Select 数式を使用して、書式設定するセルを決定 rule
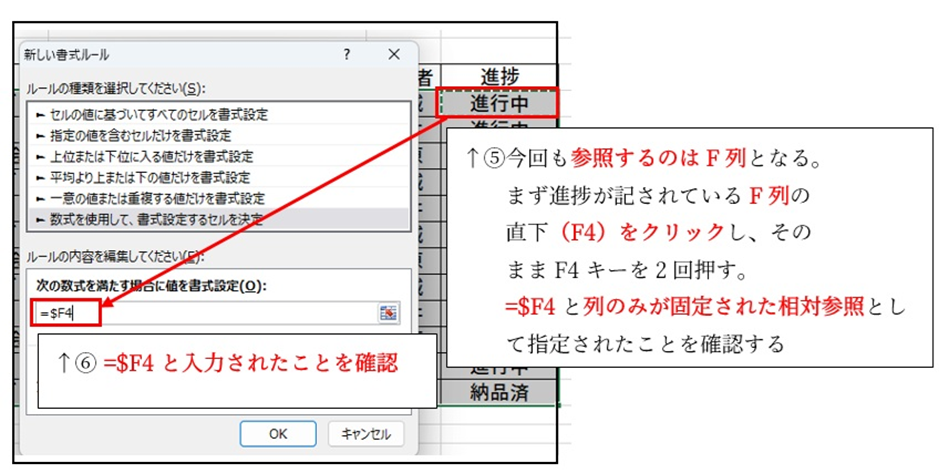 click(150, 218)
